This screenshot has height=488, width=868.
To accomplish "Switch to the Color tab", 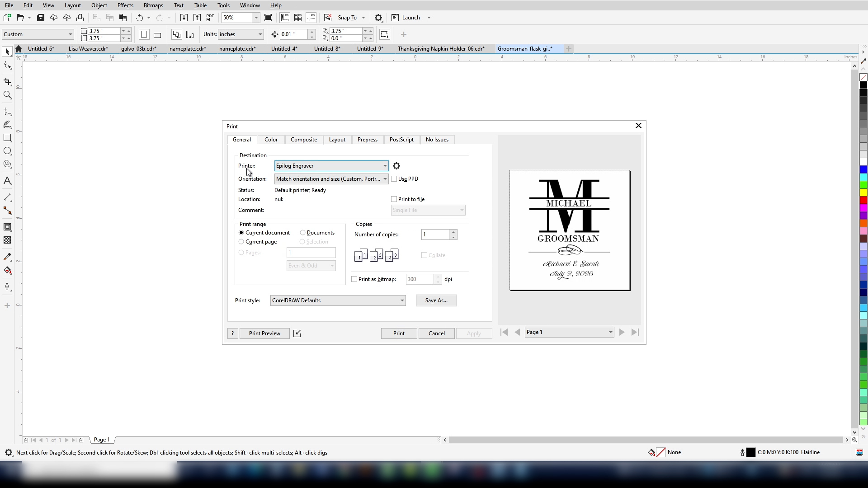I will point(271,140).
